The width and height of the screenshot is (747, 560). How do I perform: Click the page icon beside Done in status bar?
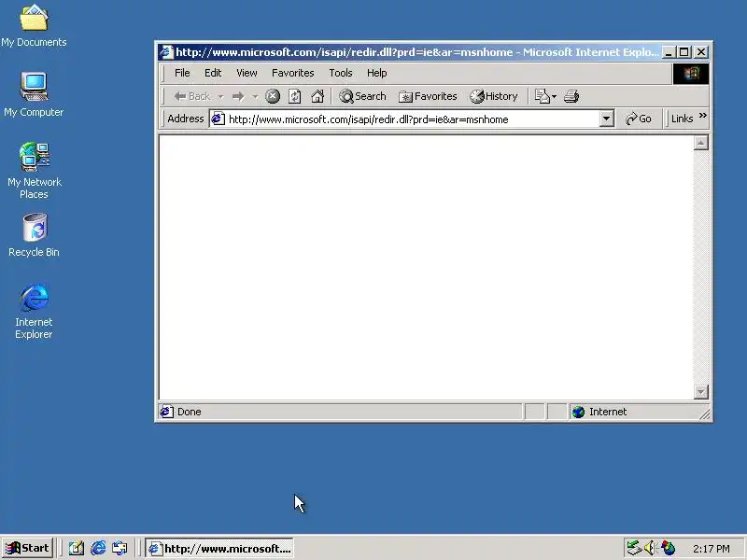[x=166, y=412]
